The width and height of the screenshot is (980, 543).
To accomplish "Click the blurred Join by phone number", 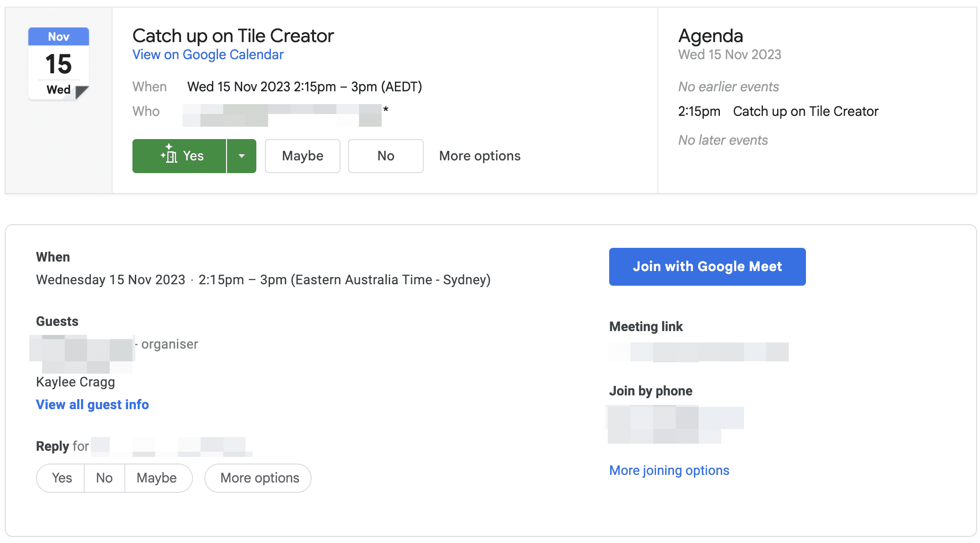I will click(675, 424).
